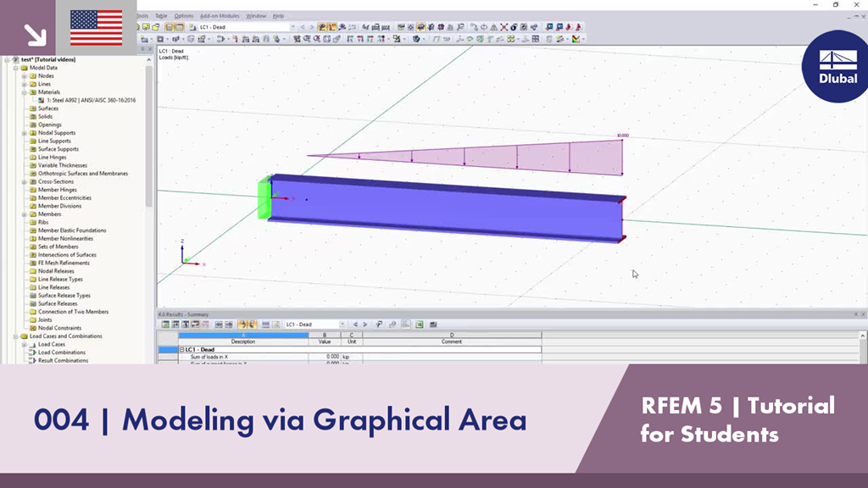This screenshot has height=488, width=868.
Task: Click the 3D box view icon in second toolbar
Action: click(x=326, y=39)
